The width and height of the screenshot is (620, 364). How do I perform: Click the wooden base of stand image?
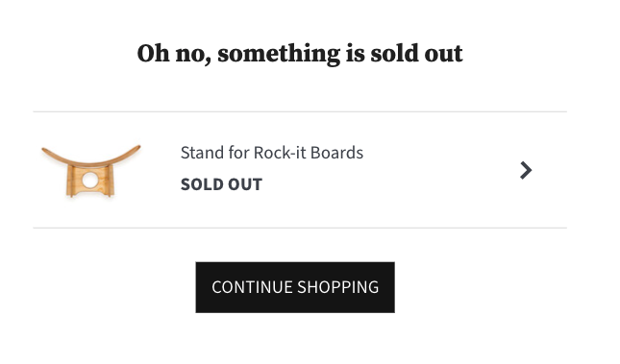(x=90, y=182)
